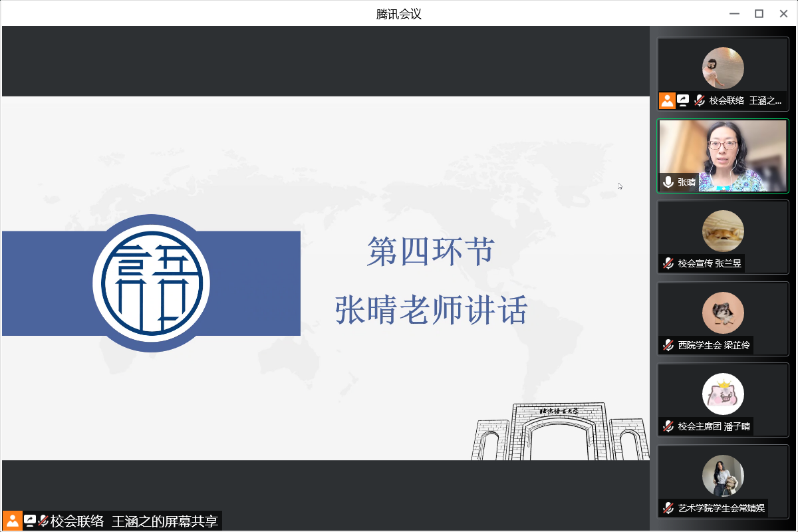This screenshot has height=532, width=798.
Task: Click the shared slide title 张晴老师讲话
Action: coord(431,310)
